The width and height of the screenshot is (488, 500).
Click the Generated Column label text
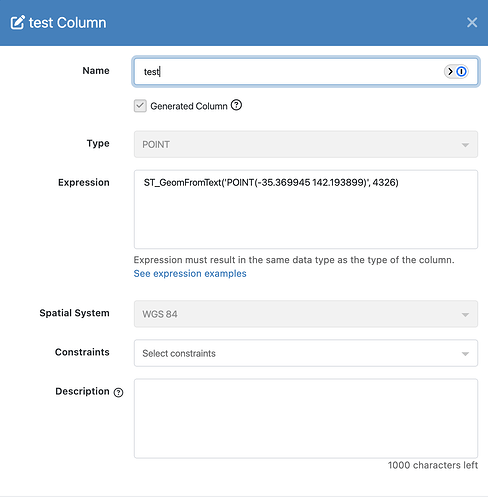point(189,106)
